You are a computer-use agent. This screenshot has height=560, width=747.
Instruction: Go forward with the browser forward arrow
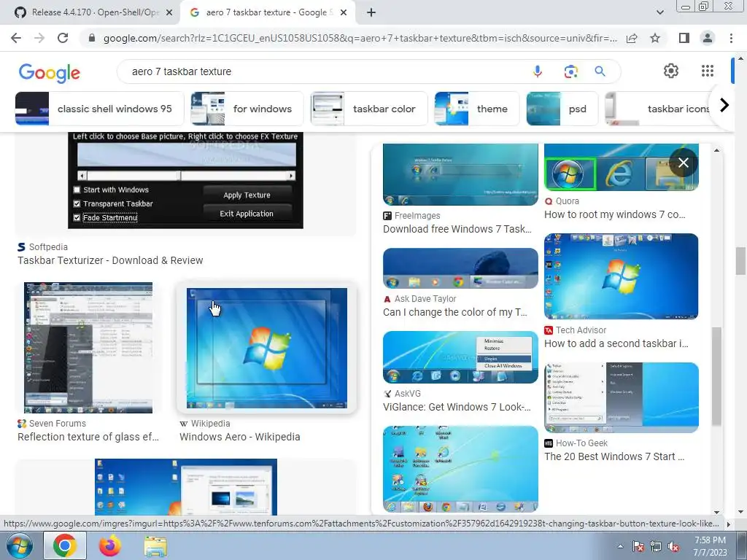(x=39, y=38)
